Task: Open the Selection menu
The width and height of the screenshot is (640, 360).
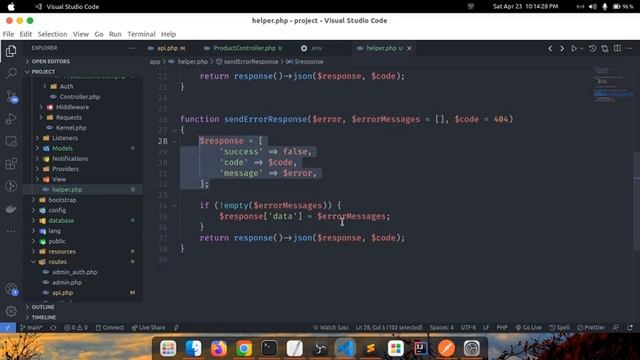Action: (x=52, y=34)
